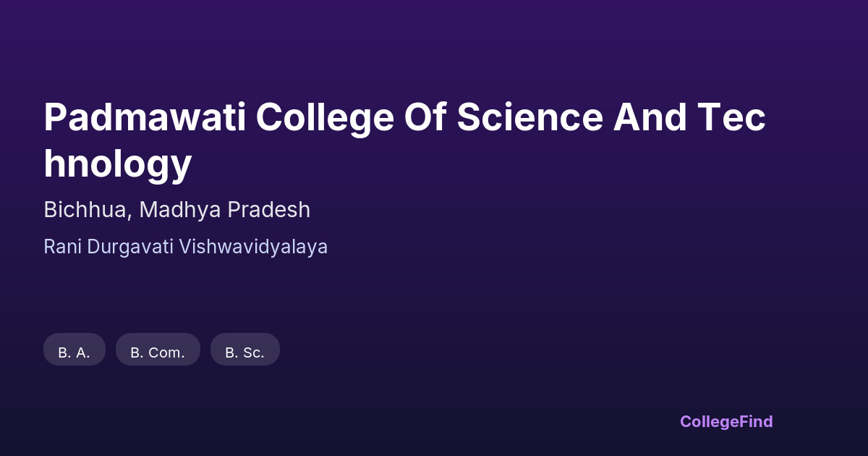Click the word "Vishwavidyalaya"

[253, 247]
